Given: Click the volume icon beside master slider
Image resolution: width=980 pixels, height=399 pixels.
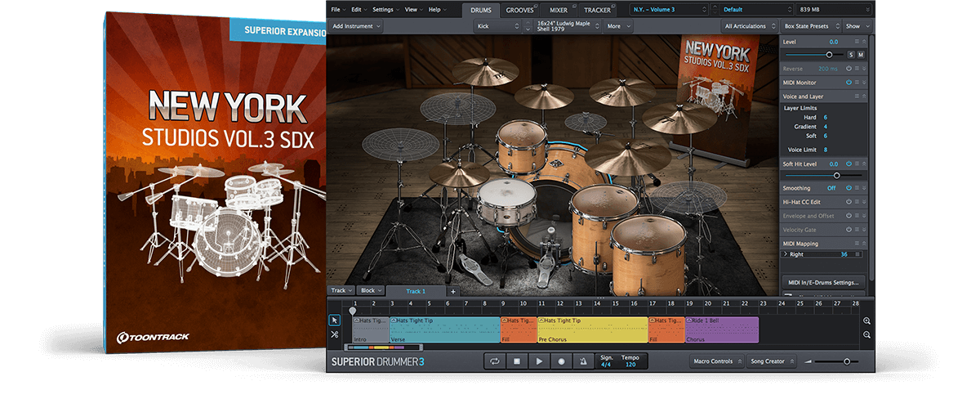Looking at the screenshot, I should pos(808,361).
